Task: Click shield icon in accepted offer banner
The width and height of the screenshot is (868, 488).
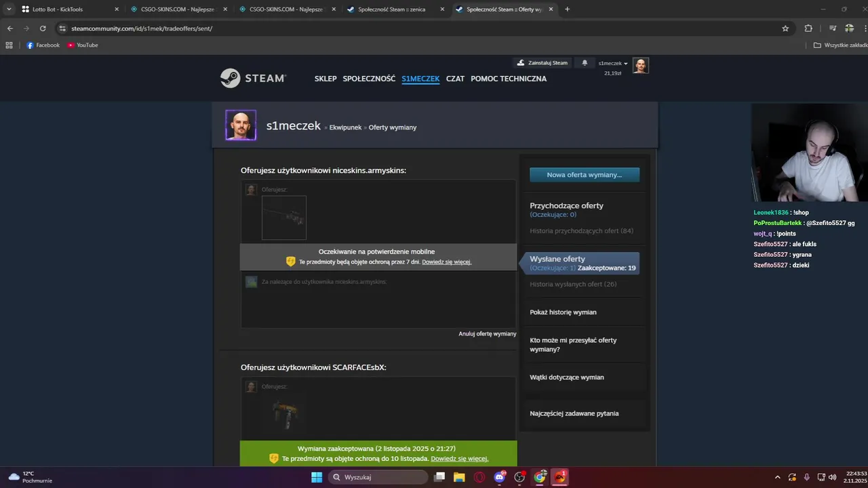Action: (x=274, y=459)
